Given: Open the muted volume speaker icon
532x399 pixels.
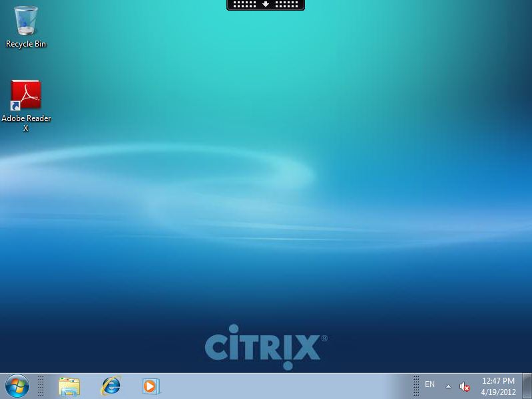Looking at the screenshot, I should [x=464, y=386].
